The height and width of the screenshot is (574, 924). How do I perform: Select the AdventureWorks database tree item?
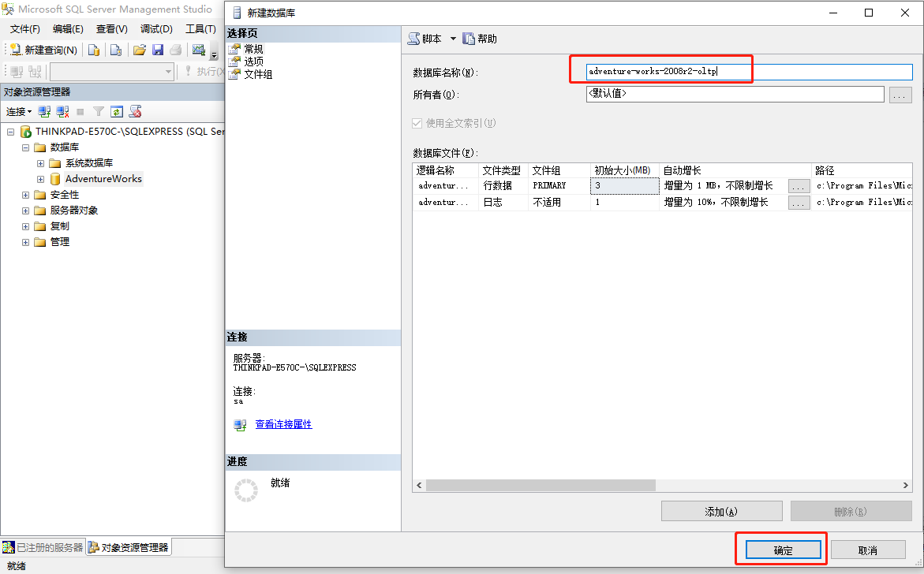[103, 179]
